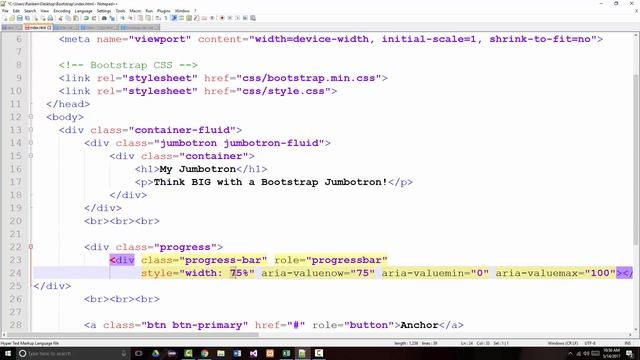This screenshot has height=360, width=640.
Task: Click the Replace icon in toolbar
Action: 112,18
